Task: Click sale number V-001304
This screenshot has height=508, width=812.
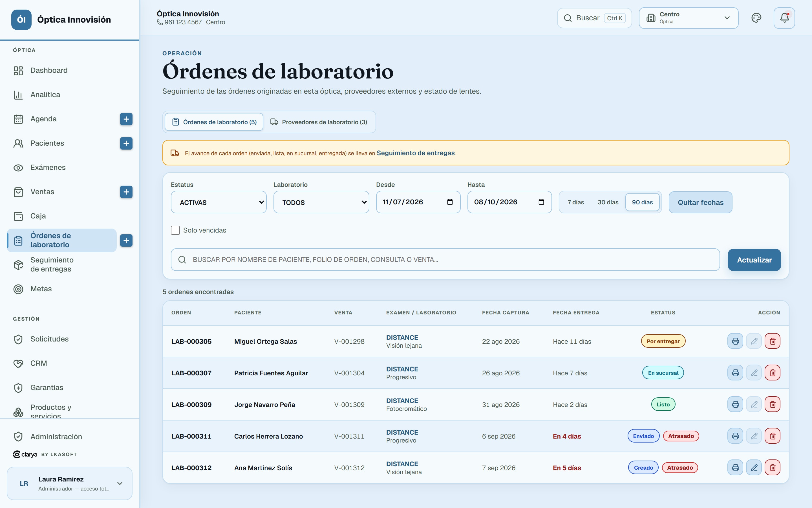Action: [349, 373]
